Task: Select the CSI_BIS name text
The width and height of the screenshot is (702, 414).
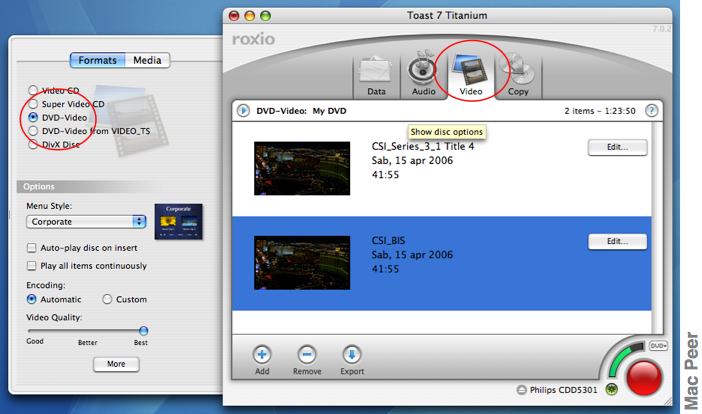Action: tap(388, 241)
